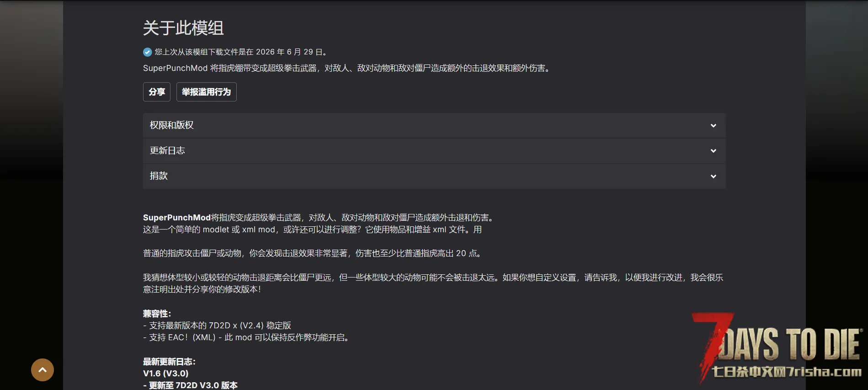Click the chevron on 捐款 row

pos(713,176)
